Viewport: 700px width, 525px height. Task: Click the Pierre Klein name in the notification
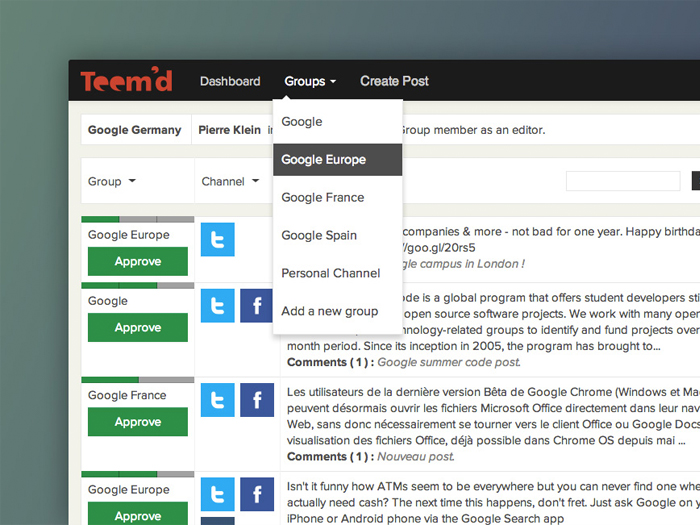[x=229, y=130]
